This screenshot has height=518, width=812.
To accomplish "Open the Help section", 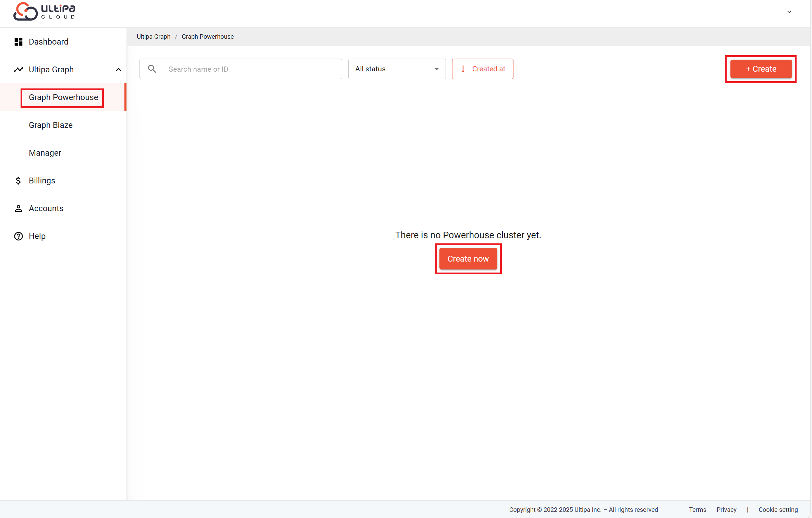I will pos(63,236).
